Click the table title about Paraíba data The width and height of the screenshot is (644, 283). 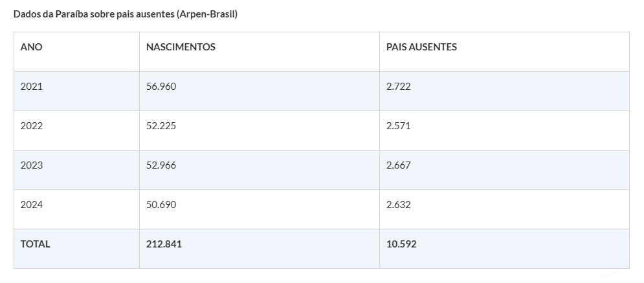pos(126,14)
